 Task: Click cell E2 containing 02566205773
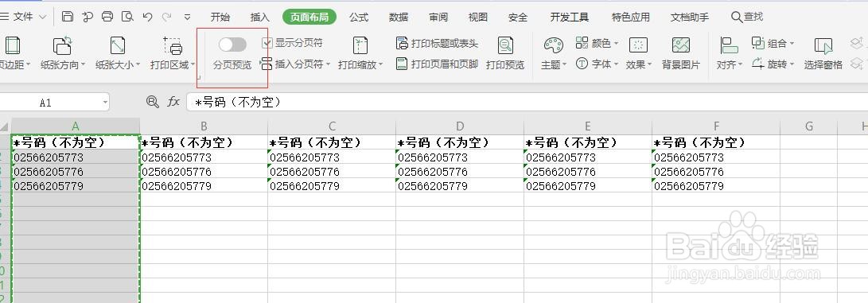(x=588, y=157)
